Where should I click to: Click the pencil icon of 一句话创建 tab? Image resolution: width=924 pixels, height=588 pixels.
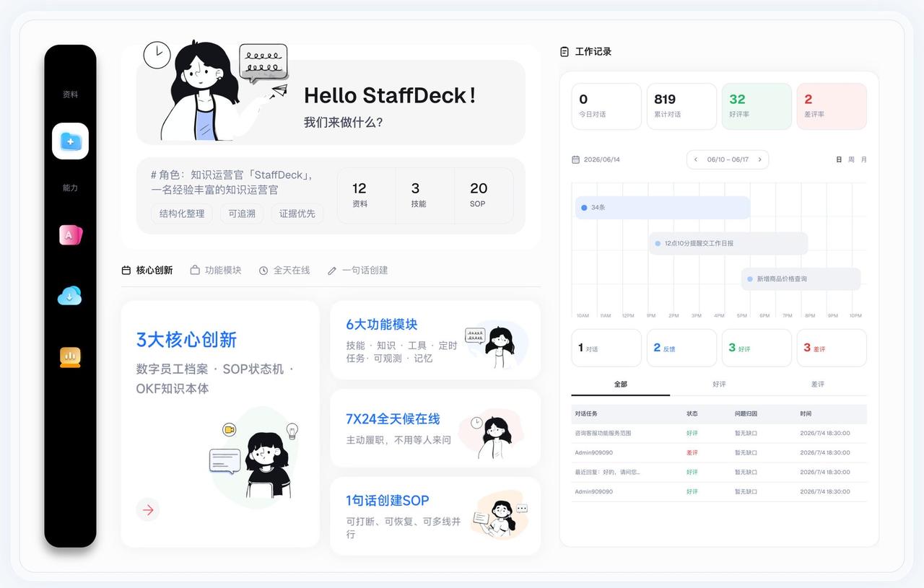[x=332, y=271]
